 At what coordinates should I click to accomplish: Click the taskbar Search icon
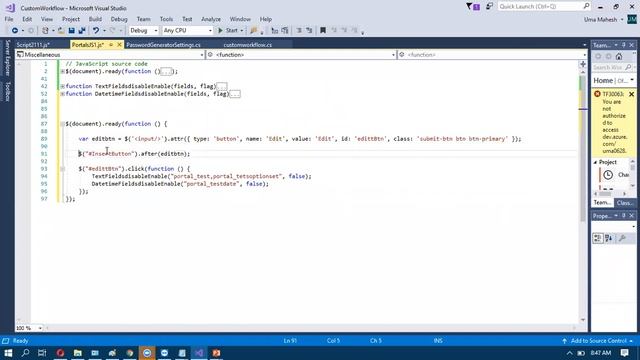(x=25, y=353)
